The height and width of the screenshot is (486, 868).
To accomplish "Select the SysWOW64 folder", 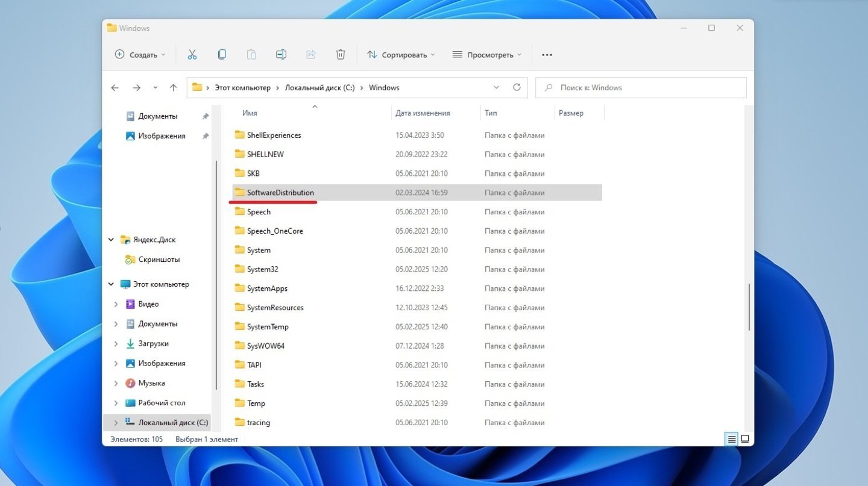I will coord(417,346).
